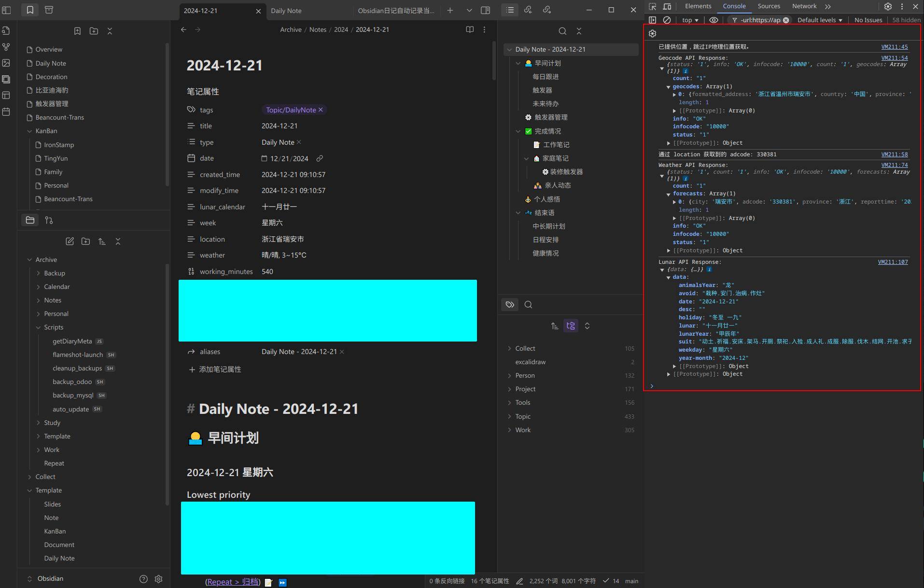The height and width of the screenshot is (588, 924).
Task: Open the bookmarks tab icon
Action: (30, 10)
